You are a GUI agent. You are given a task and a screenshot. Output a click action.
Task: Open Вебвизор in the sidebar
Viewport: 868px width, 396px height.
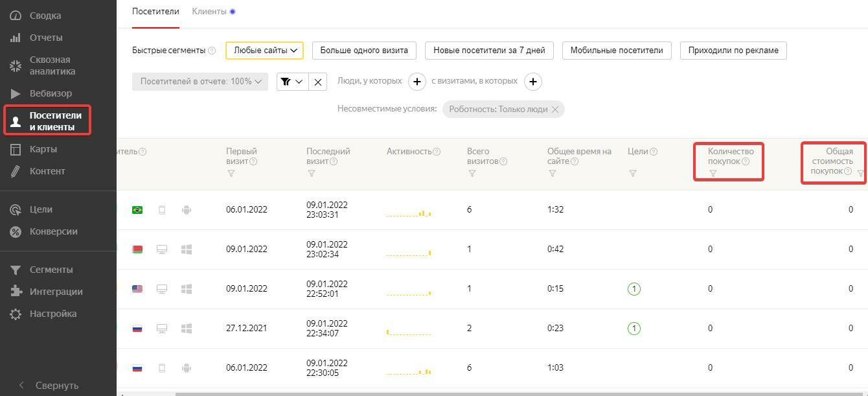click(x=51, y=93)
